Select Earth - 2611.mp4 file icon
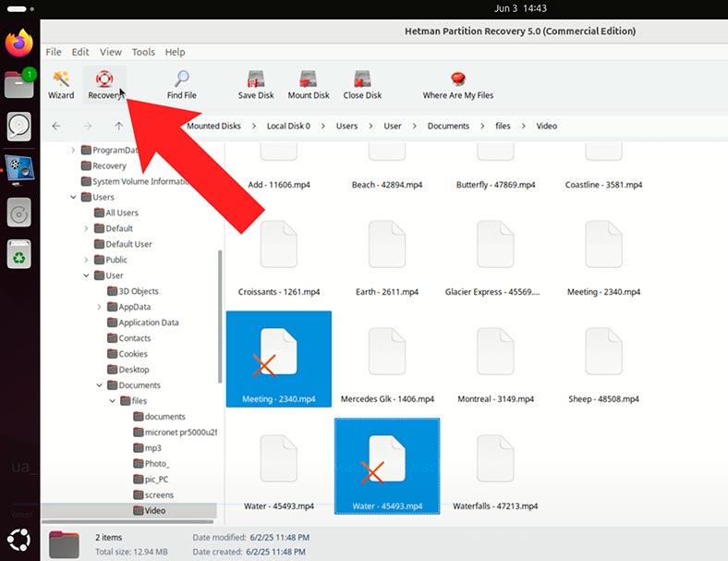The height and width of the screenshot is (561, 728). pos(387,244)
